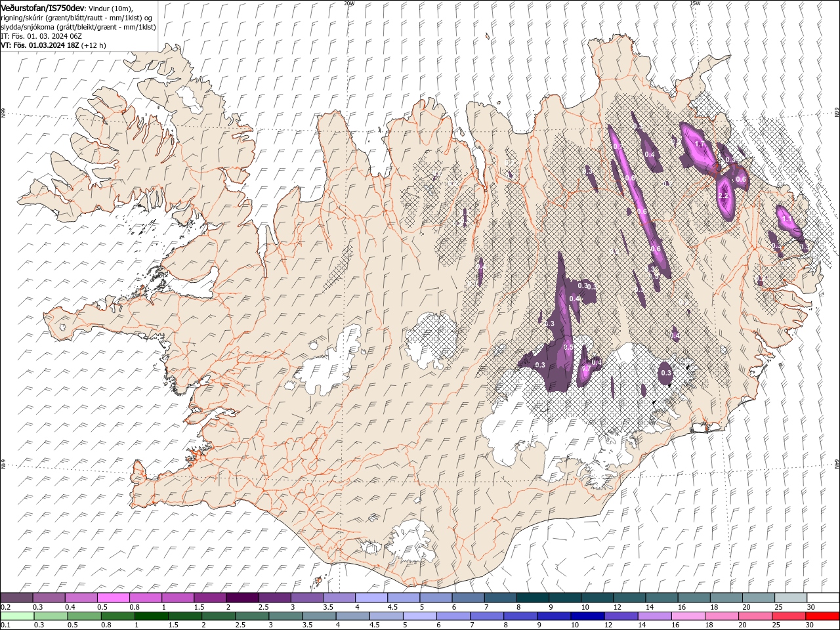Select lower legend swatch between 20 and 25
Image resolution: width=840 pixels, height=630 pixels.
coord(755,616)
